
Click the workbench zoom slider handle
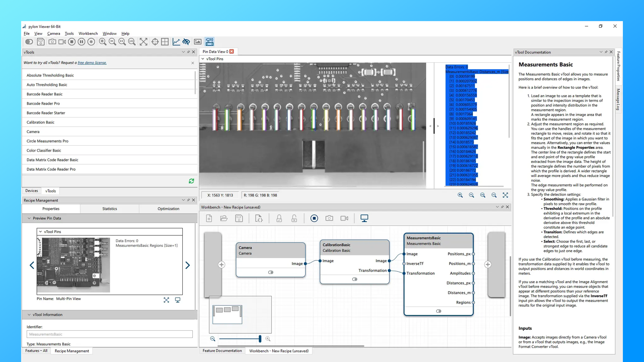pos(260,339)
